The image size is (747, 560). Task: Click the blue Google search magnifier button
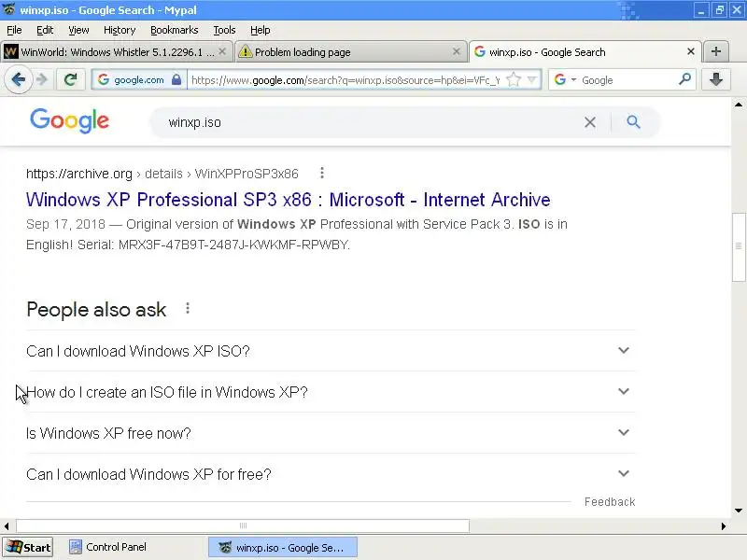point(633,122)
